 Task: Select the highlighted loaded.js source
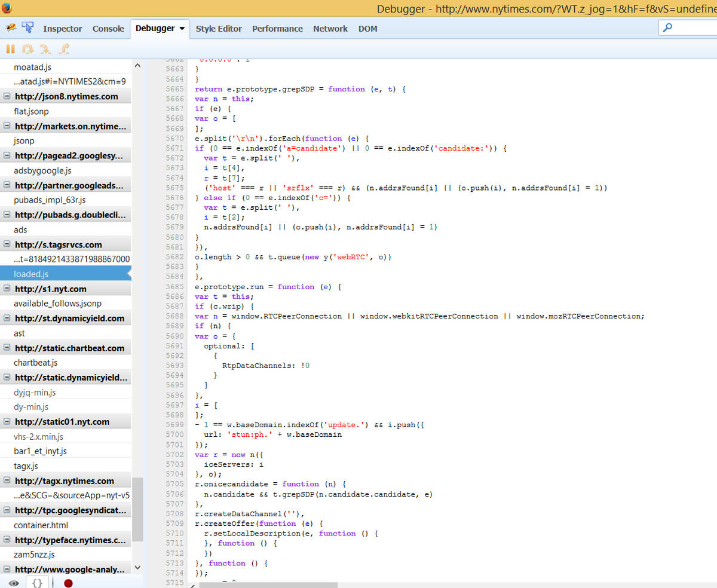click(66, 274)
